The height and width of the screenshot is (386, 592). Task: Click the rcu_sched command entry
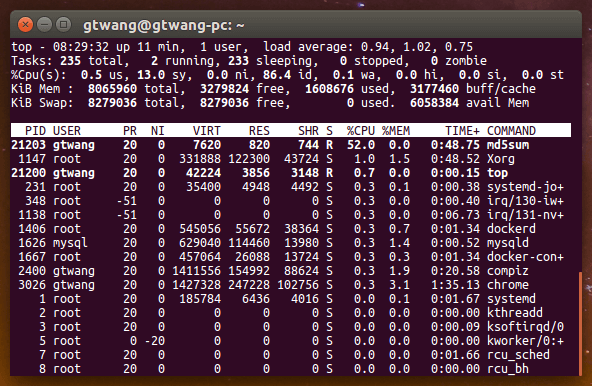click(x=518, y=355)
